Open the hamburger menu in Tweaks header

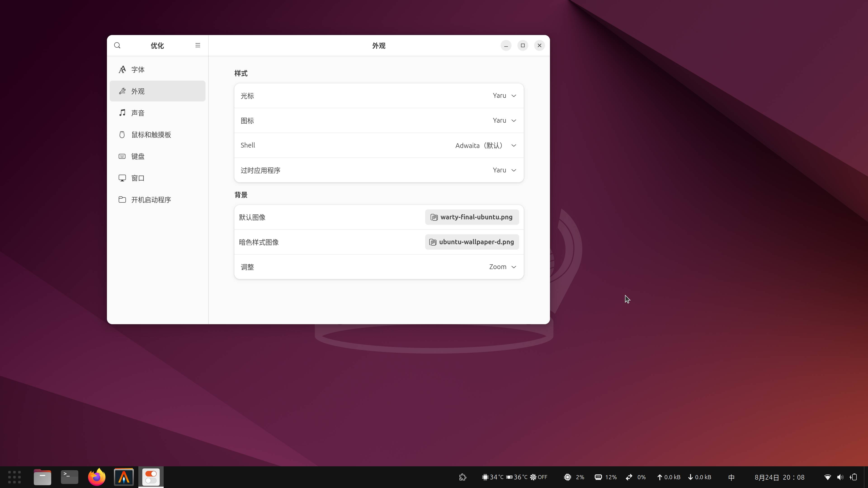click(198, 45)
